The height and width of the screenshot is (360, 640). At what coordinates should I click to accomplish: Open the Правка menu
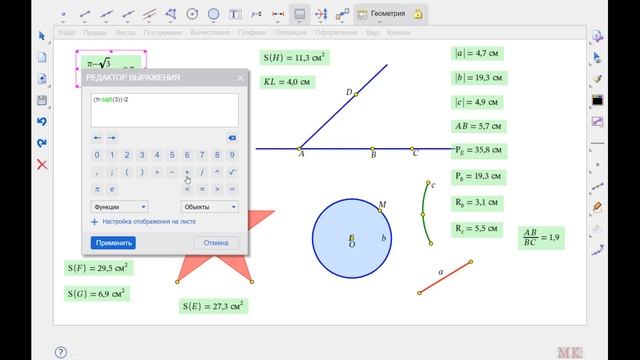(x=95, y=33)
